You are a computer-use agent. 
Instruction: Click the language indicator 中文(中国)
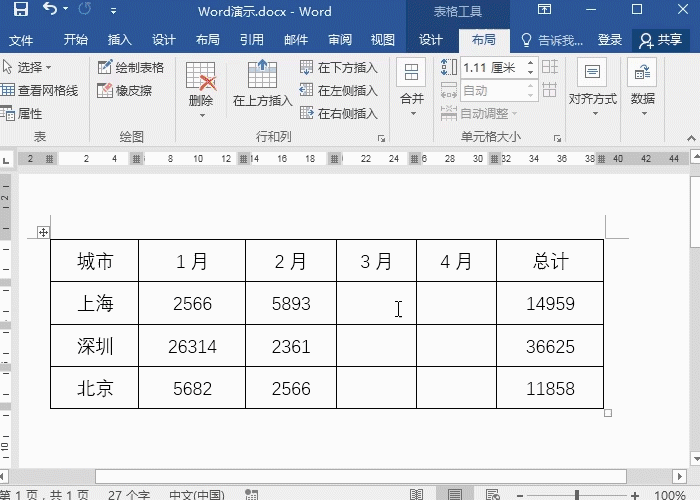(x=196, y=495)
